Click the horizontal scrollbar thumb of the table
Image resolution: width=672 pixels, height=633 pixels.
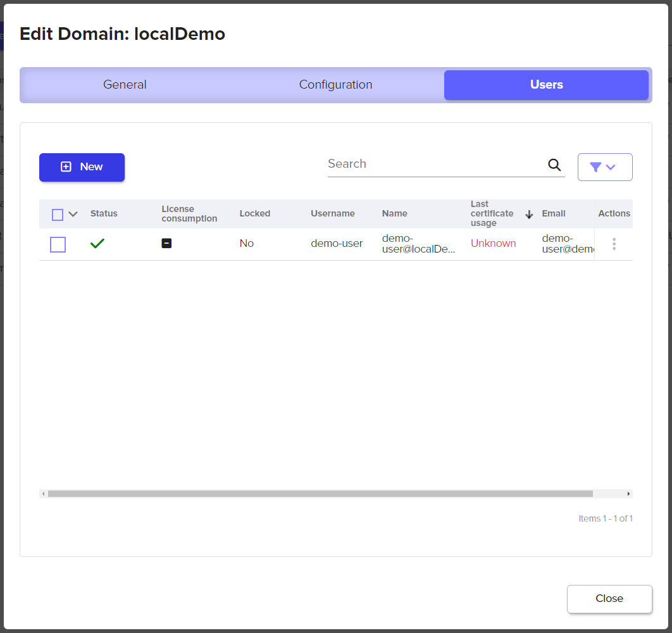[x=320, y=494]
